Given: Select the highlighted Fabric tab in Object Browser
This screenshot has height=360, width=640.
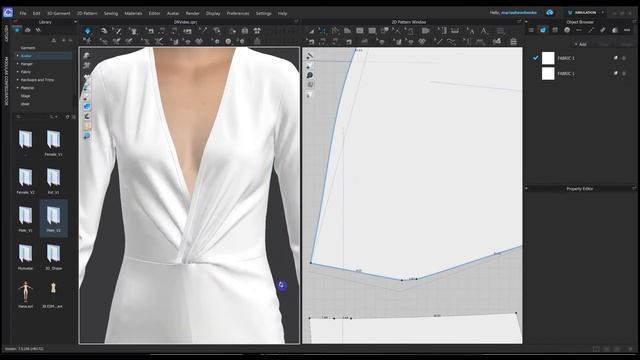Looking at the screenshot, I should coord(543,30).
